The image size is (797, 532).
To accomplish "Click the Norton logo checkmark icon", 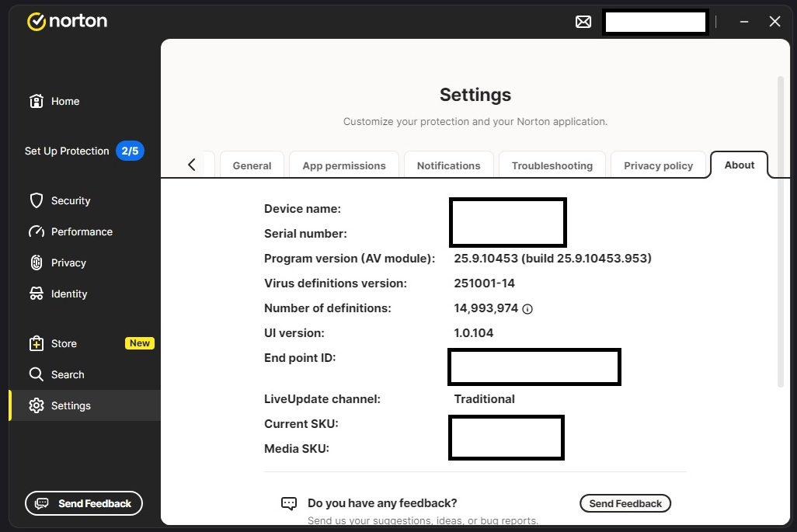I will (x=37, y=22).
